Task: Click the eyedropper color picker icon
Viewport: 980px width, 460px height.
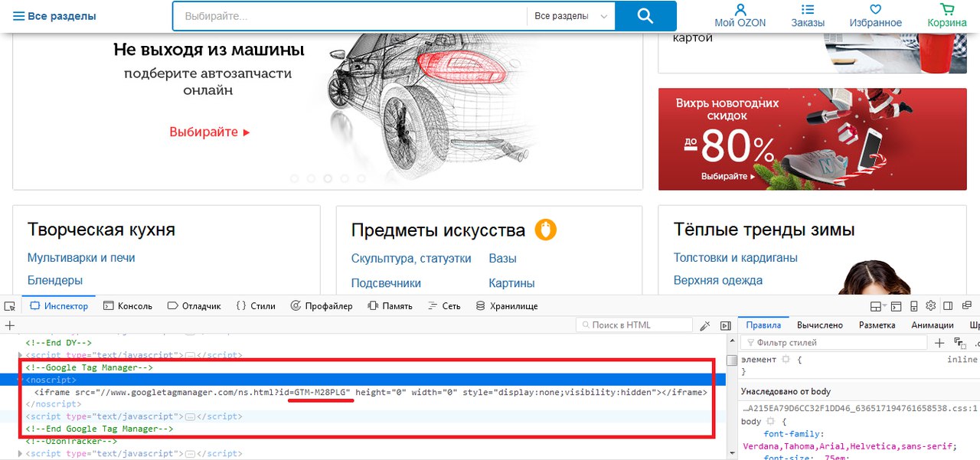Action: coord(705,325)
